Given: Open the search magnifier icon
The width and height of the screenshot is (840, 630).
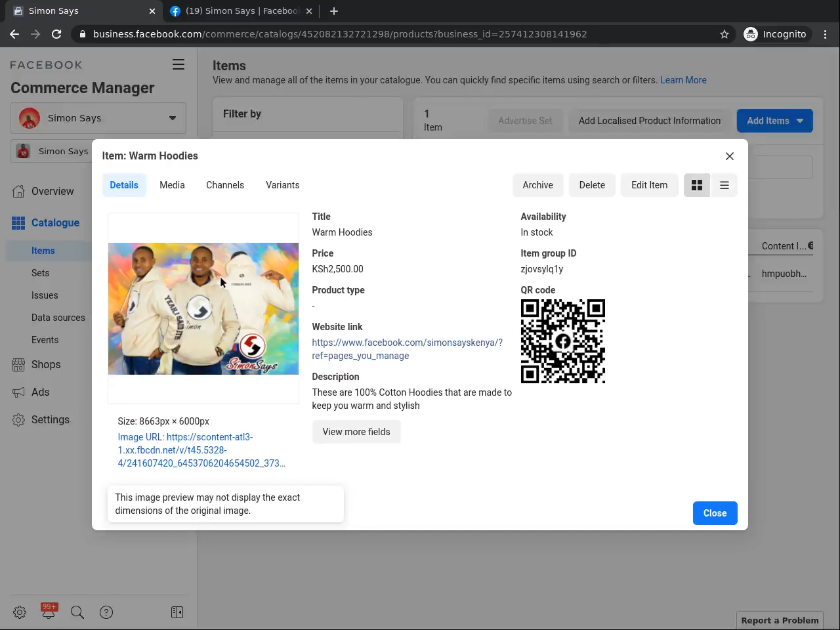Looking at the screenshot, I should 77,612.
